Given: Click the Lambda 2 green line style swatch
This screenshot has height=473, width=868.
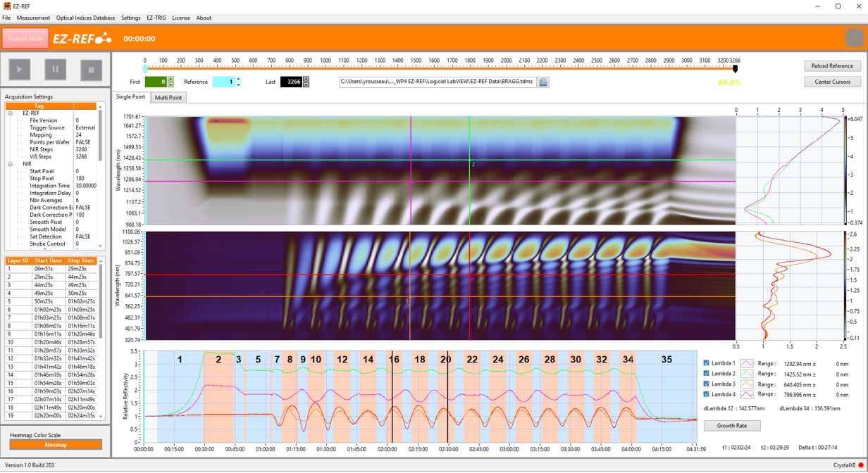Looking at the screenshot, I should tap(747, 374).
